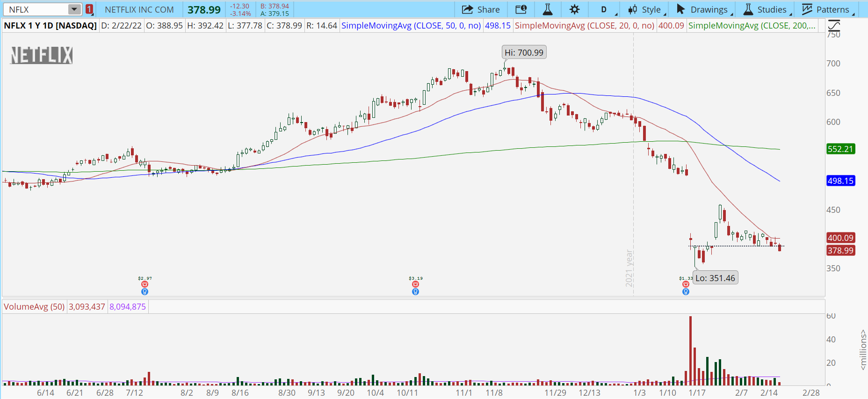This screenshot has width=868, height=399.
Task: Click the Lo: 351.46 price bubble
Action: tap(716, 278)
